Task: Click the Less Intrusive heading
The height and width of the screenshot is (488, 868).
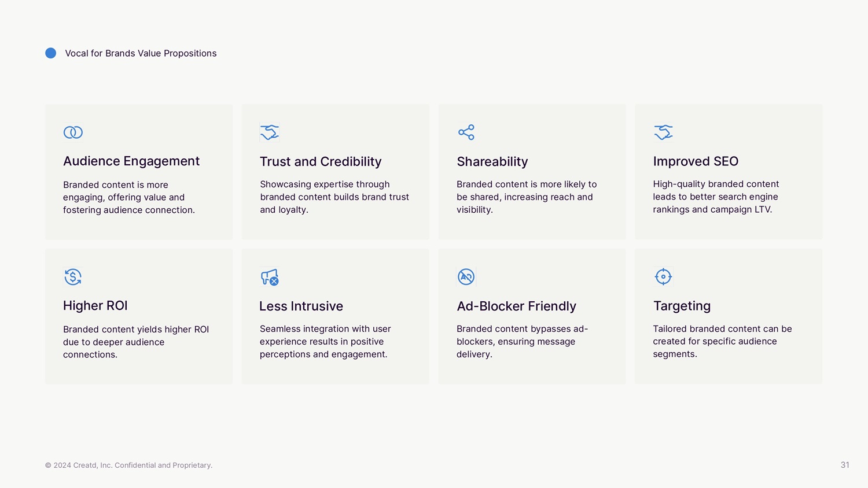Action: (301, 306)
